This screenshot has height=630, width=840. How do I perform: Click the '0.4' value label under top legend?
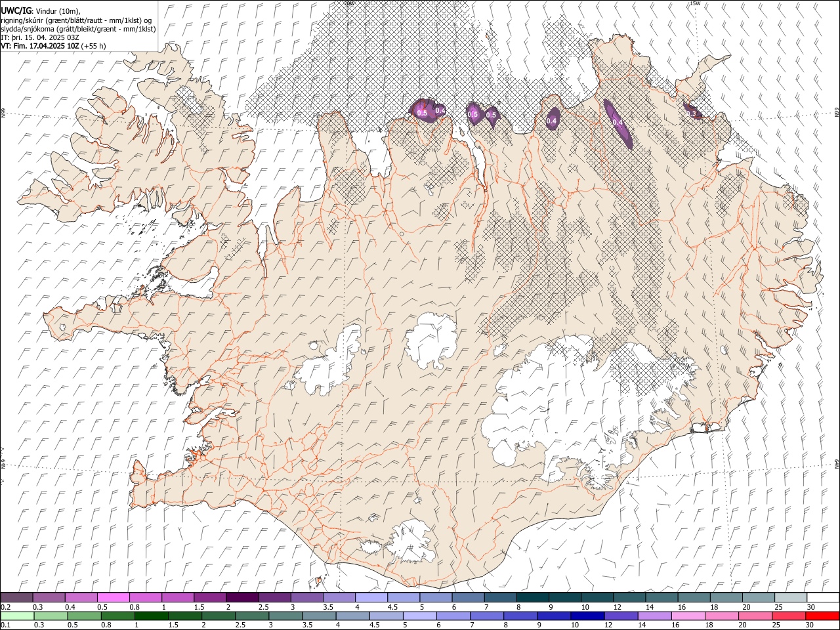click(70, 607)
